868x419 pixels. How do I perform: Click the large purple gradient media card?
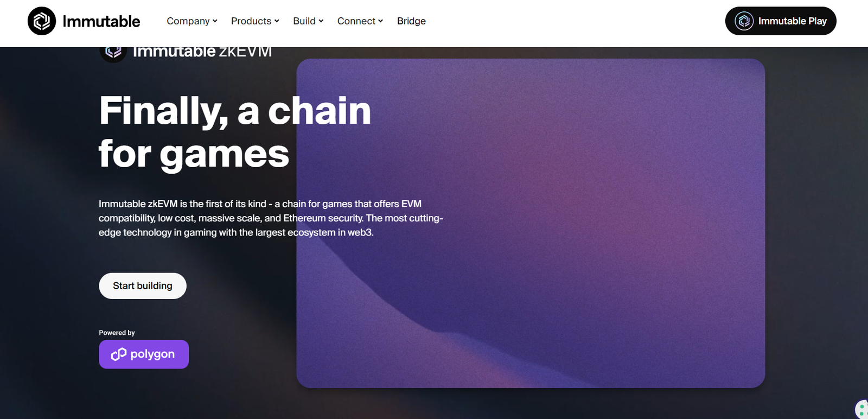(x=531, y=223)
